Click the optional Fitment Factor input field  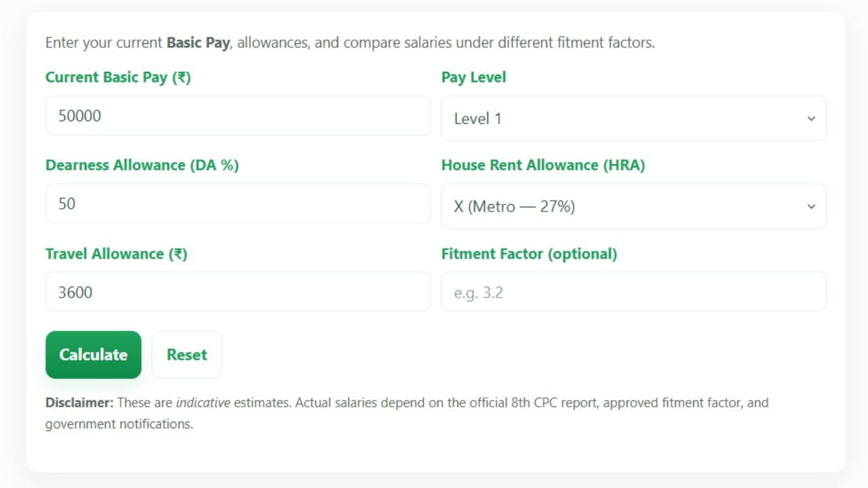coord(633,292)
